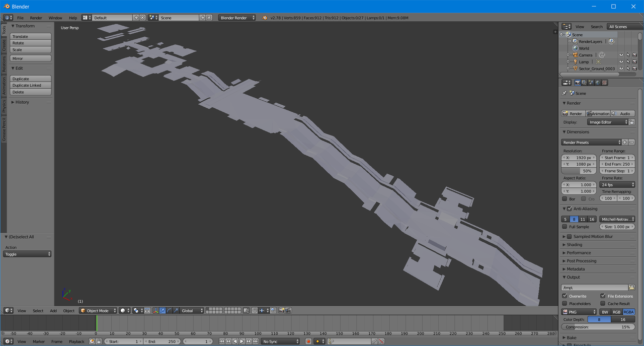Expand the Shading panel

point(575,245)
